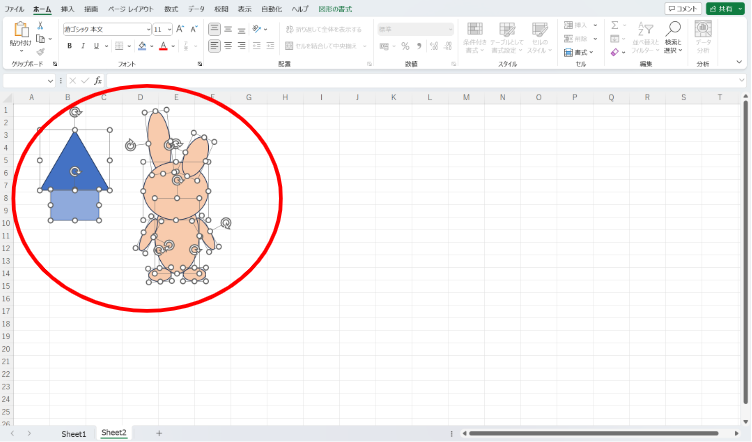Click the Decrease Decimal icon

448,46
